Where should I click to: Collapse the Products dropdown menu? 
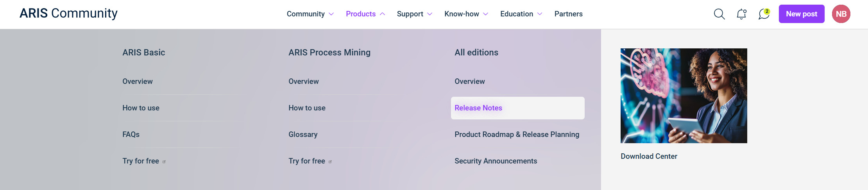pyautogui.click(x=365, y=14)
